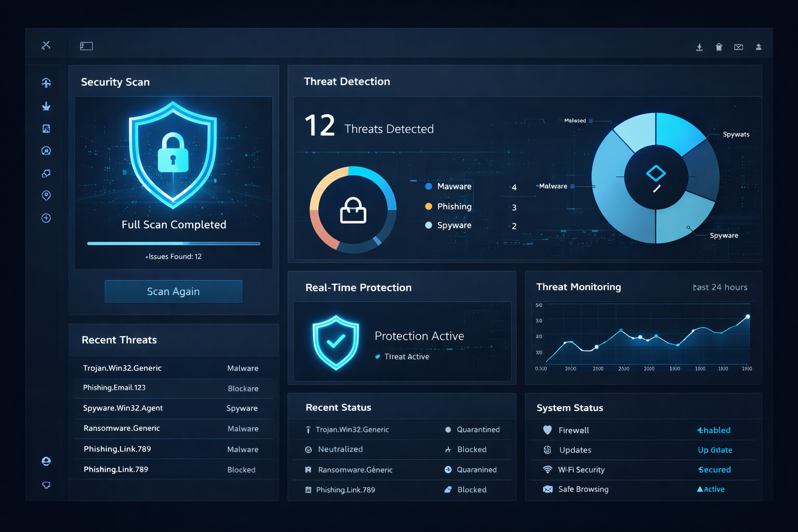Screen dimensions: 798x532
Task: Click the Firewall status value in System Status
Action: pyautogui.click(x=714, y=430)
